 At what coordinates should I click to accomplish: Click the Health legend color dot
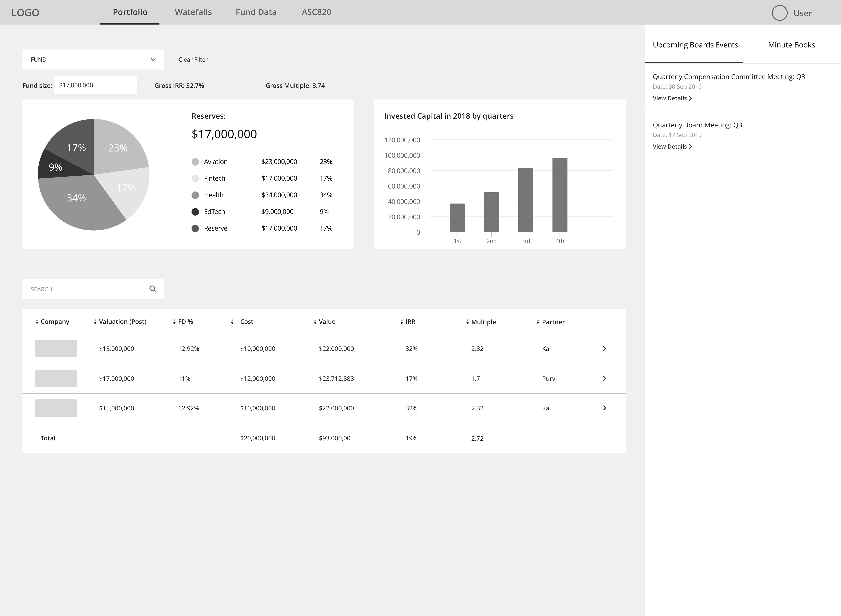[x=195, y=195]
